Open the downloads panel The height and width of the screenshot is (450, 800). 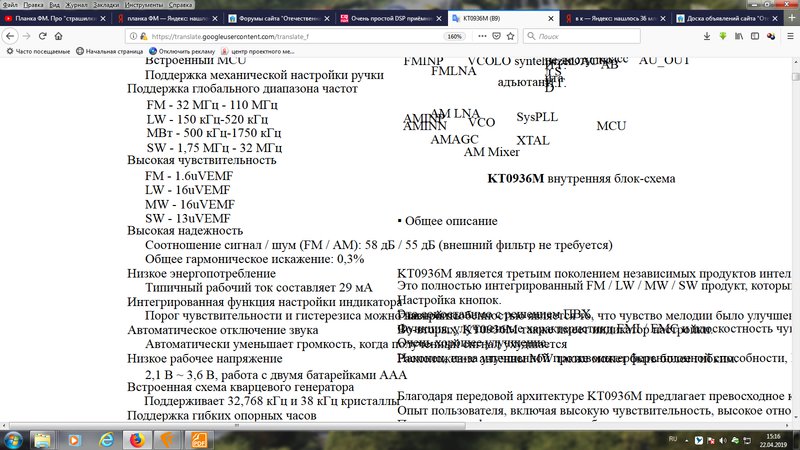pos(707,36)
